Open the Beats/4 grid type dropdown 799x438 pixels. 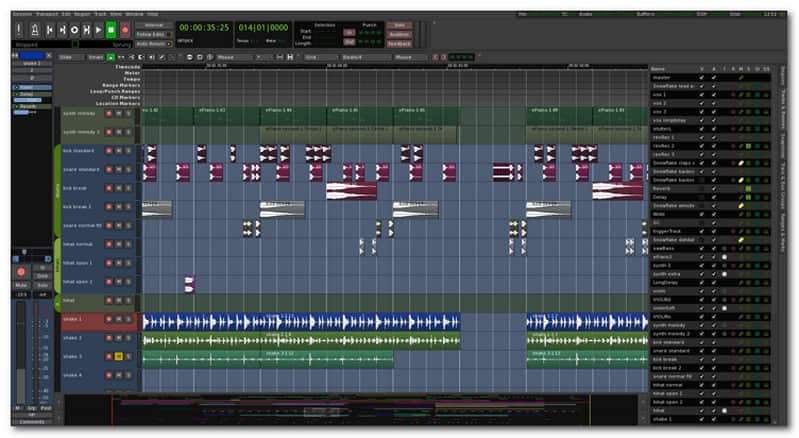pos(366,57)
